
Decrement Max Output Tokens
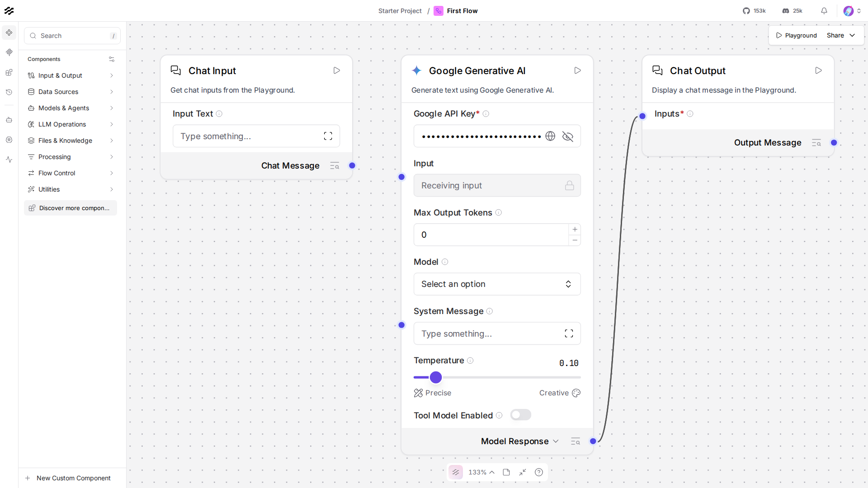coord(575,240)
